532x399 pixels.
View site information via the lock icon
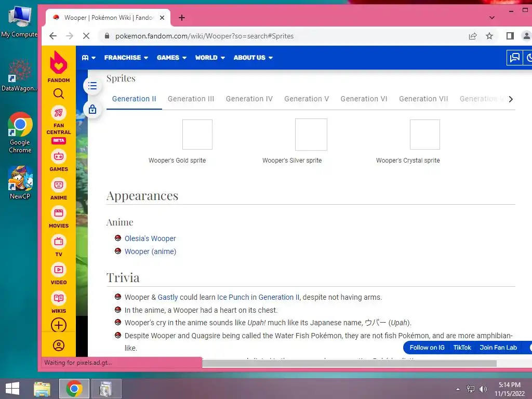[x=107, y=36]
